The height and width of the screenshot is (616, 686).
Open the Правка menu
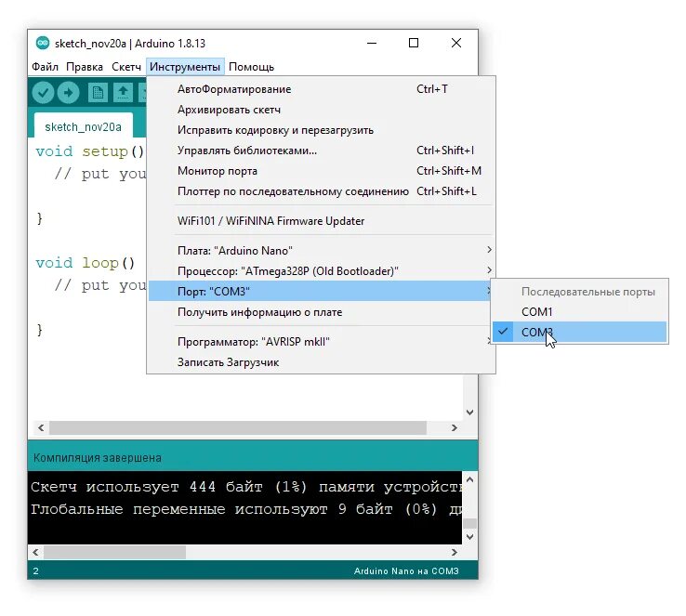click(85, 67)
